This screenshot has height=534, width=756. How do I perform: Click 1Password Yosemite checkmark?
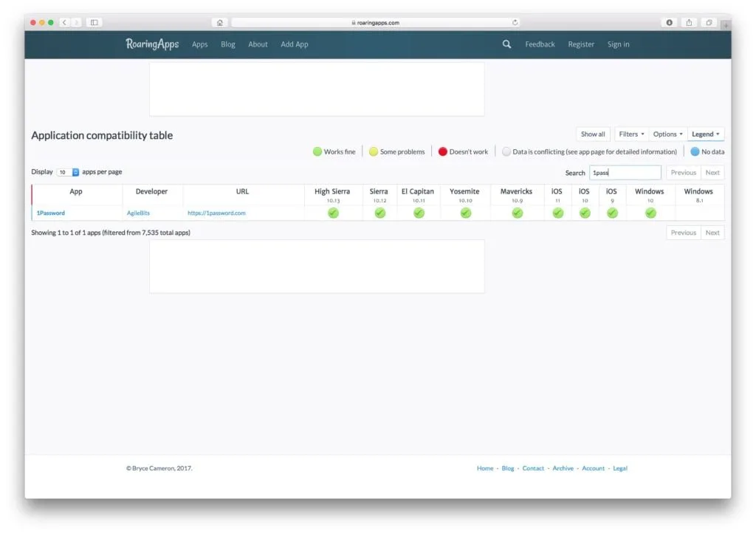[465, 213]
